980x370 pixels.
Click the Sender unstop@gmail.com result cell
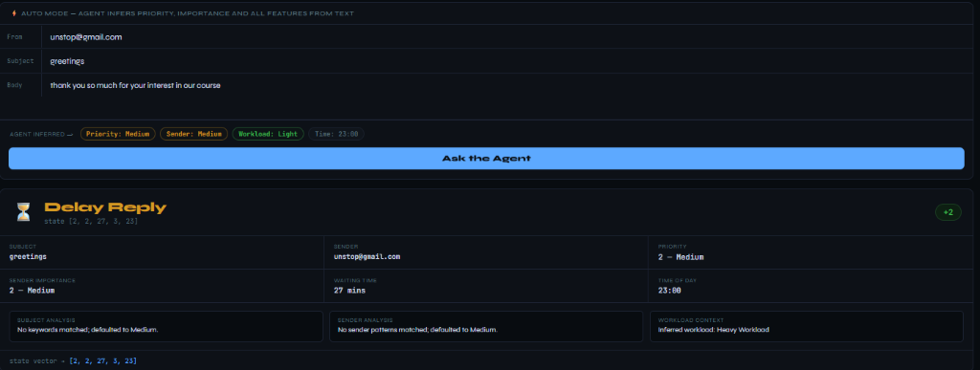(x=486, y=252)
